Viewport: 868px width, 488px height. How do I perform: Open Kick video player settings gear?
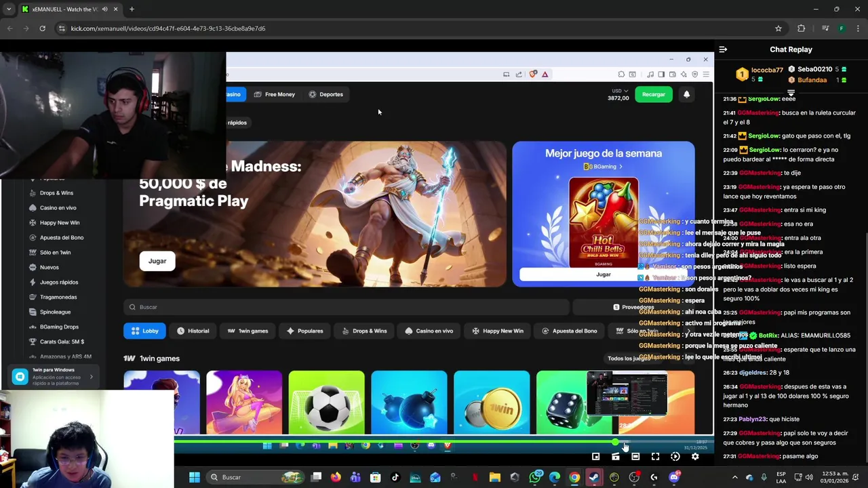(695, 457)
